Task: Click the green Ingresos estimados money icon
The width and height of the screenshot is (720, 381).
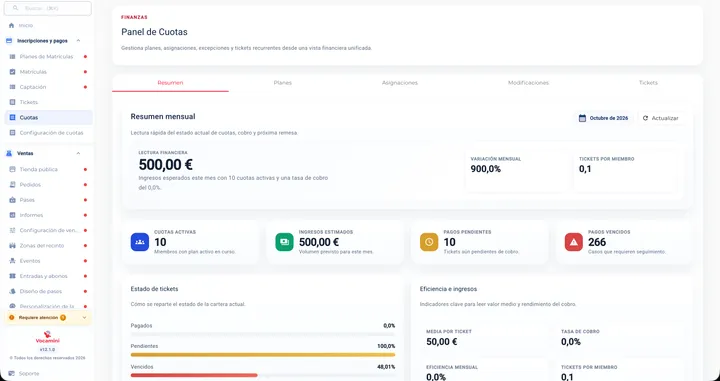Action: tap(284, 242)
